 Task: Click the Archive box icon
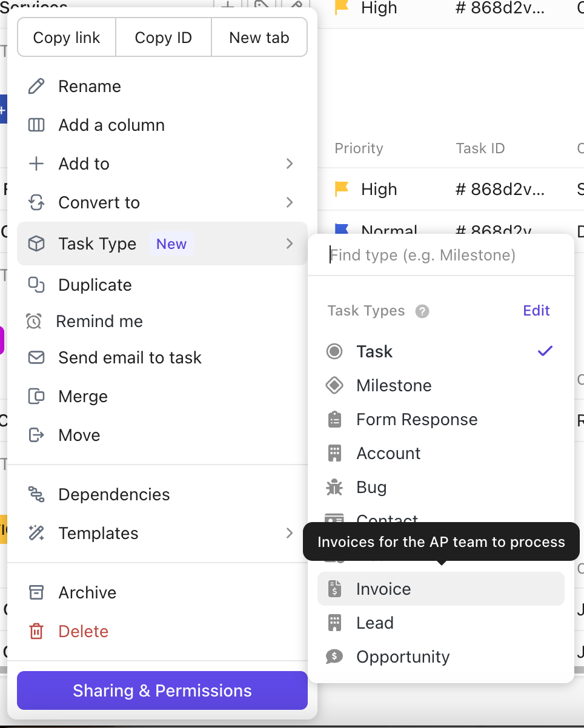coord(36,592)
